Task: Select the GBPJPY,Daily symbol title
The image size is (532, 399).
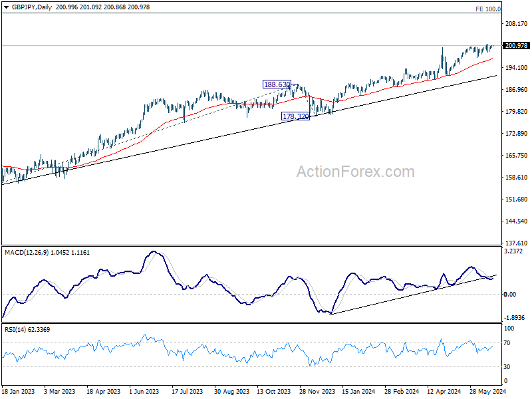Action: [x=32, y=7]
